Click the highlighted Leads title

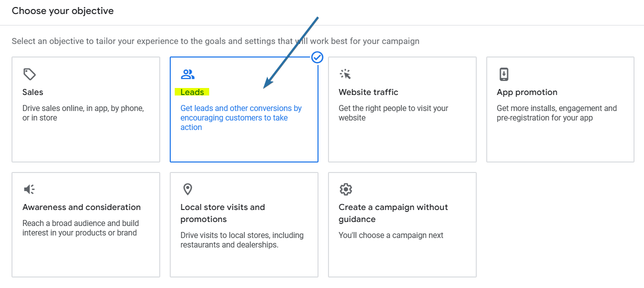[x=192, y=92]
